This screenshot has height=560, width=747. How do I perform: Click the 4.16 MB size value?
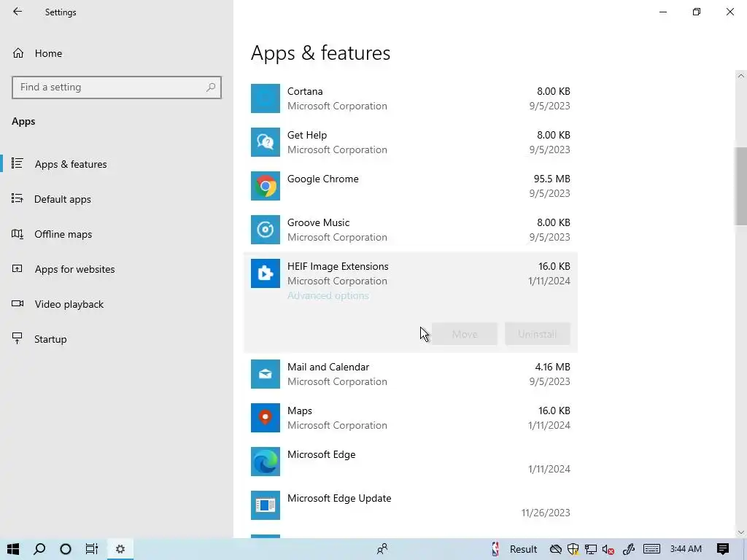[553, 367]
